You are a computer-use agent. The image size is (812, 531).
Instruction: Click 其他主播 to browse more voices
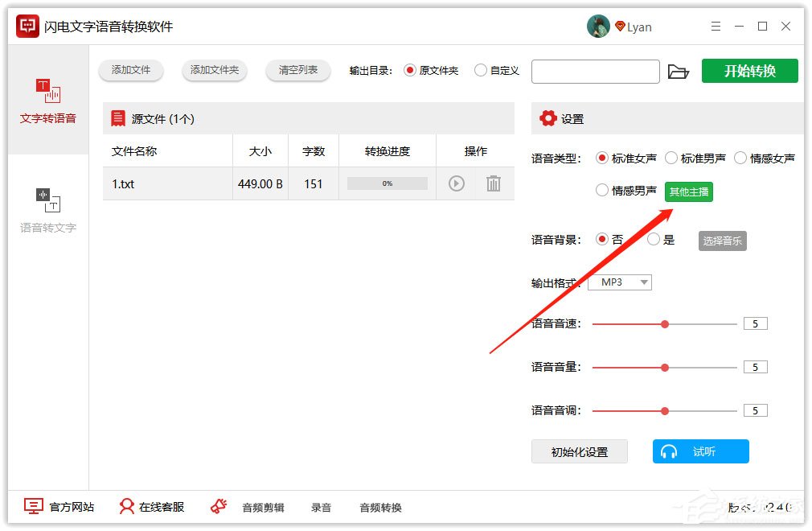pos(688,191)
